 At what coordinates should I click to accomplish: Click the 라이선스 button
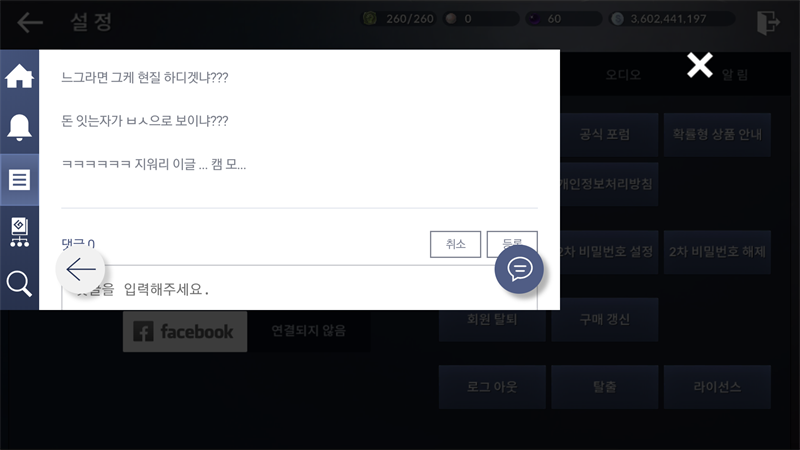pos(717,387)
